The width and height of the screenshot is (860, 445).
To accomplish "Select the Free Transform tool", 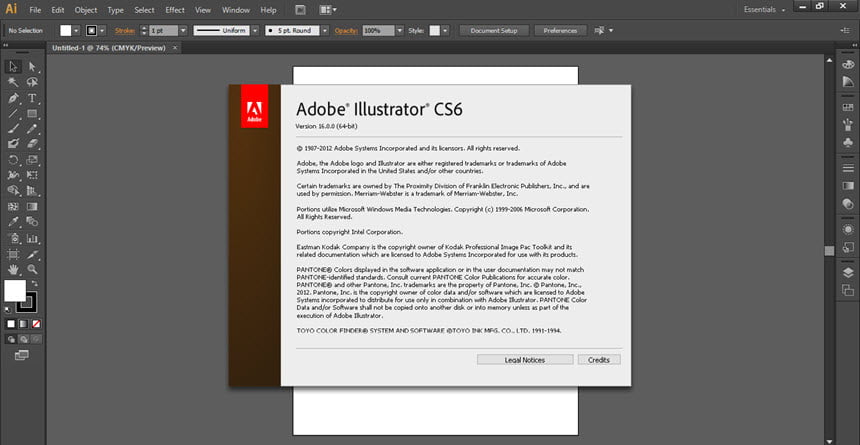I will click(x=32, y=175).
